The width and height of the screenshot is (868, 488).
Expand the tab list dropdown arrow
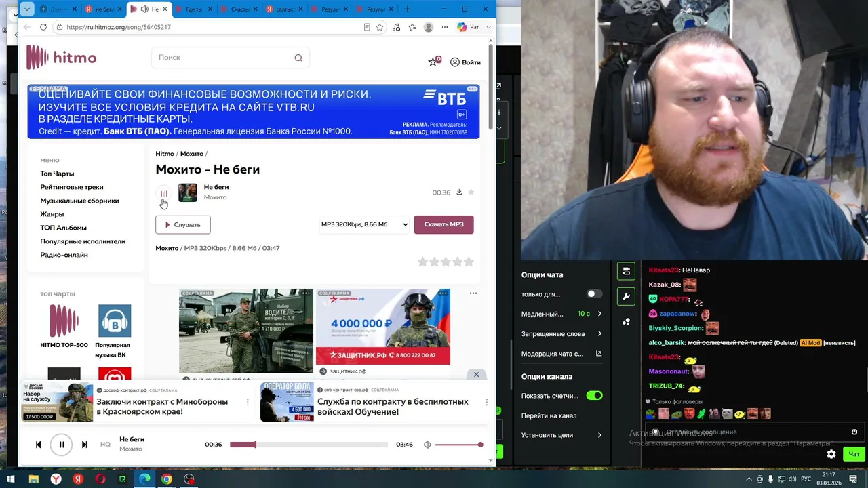(x=26, y=9)
